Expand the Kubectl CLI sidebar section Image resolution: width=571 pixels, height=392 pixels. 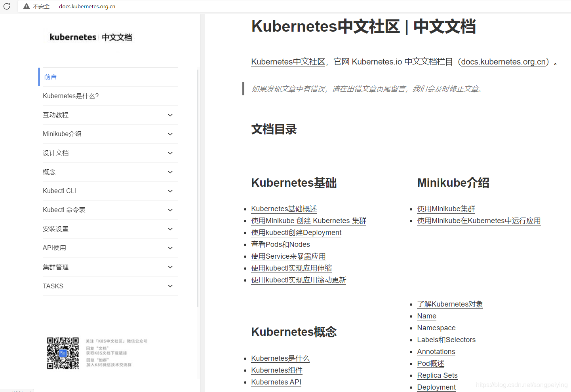point(170,191)
